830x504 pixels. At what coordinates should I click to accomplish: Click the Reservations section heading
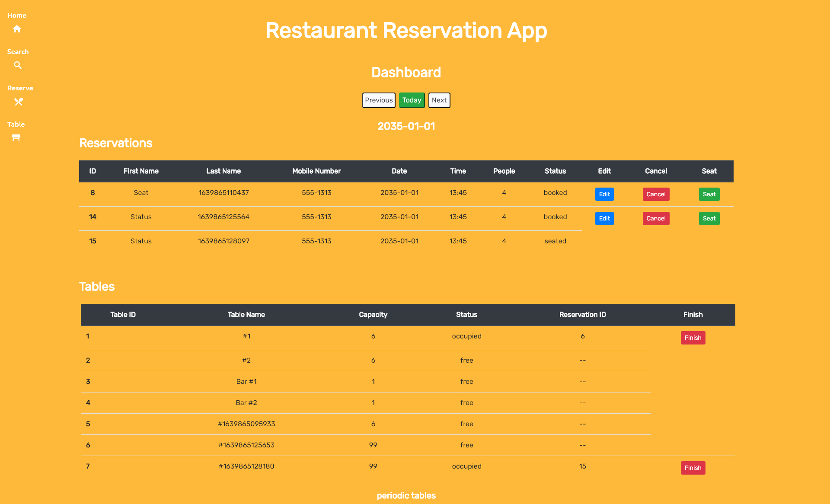(116, 143)
